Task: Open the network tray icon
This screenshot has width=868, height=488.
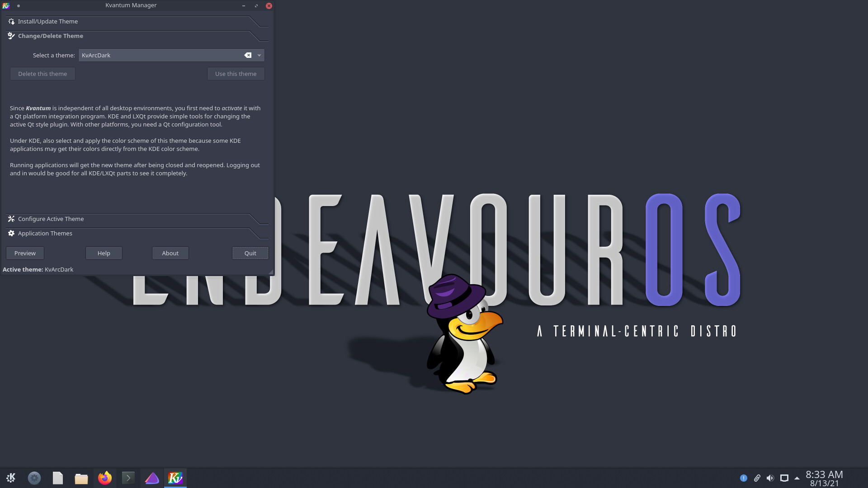Action: coord(784,478)
